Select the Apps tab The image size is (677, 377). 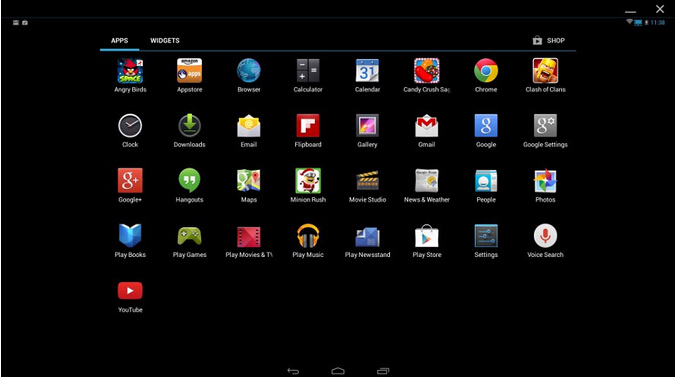pos(120,41)
